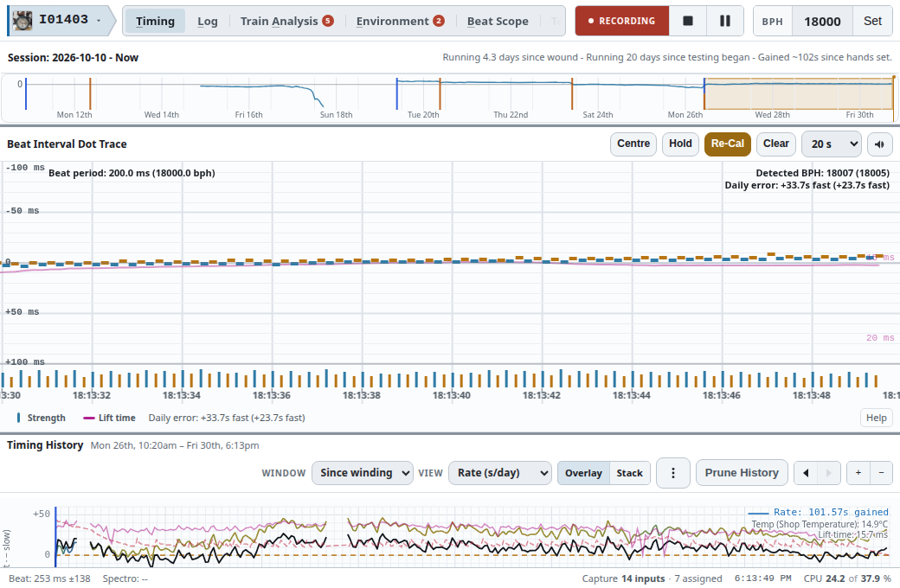Image resolution: width=900 pixels, height=588 pixels.
Task: Click the Tue 20th label on session timeline
Action: point(423,115)
